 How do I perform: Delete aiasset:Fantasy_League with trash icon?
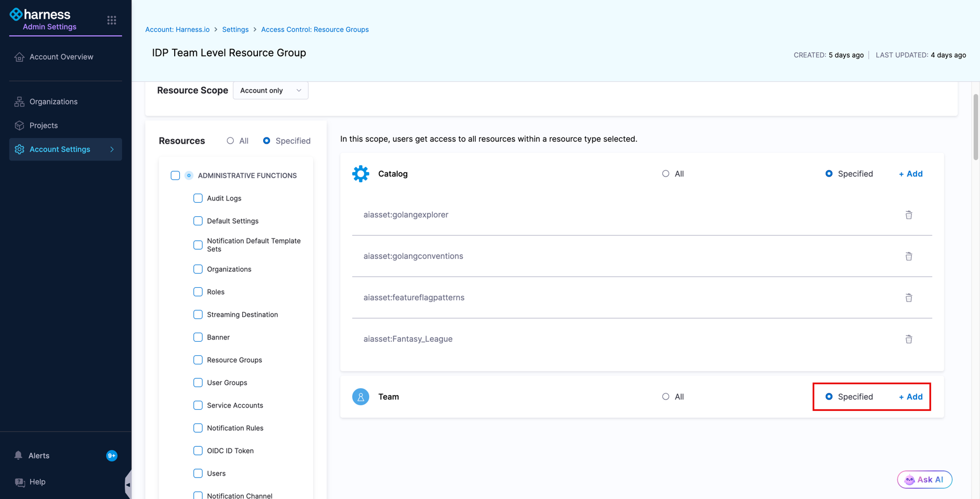(x=909, y=339)
